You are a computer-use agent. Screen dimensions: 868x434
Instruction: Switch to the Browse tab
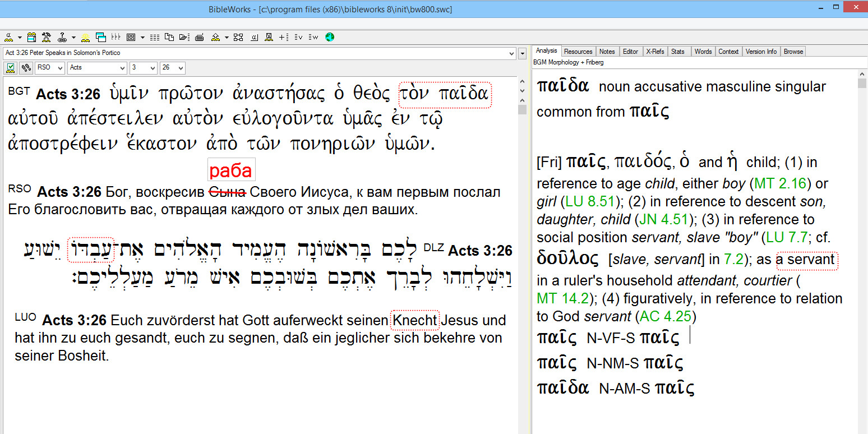tap(793, 52)
